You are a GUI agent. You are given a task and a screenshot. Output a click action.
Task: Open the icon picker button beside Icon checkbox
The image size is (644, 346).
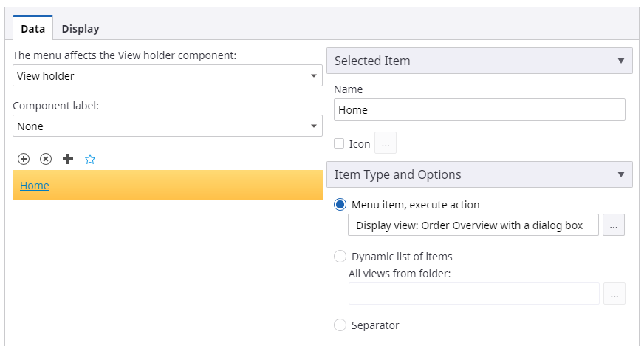click(x=386, y=144)
